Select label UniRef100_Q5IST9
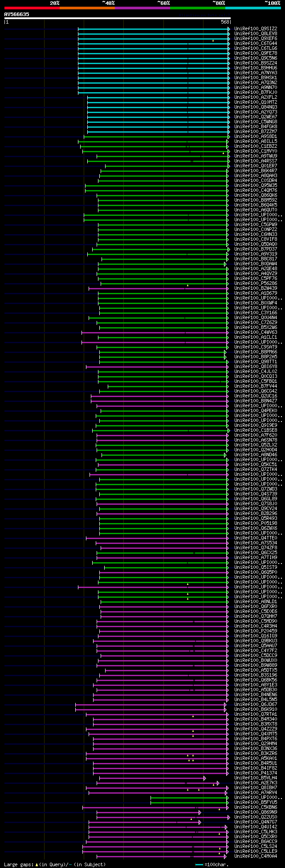285x868 pixels. (x=256, y=568)
